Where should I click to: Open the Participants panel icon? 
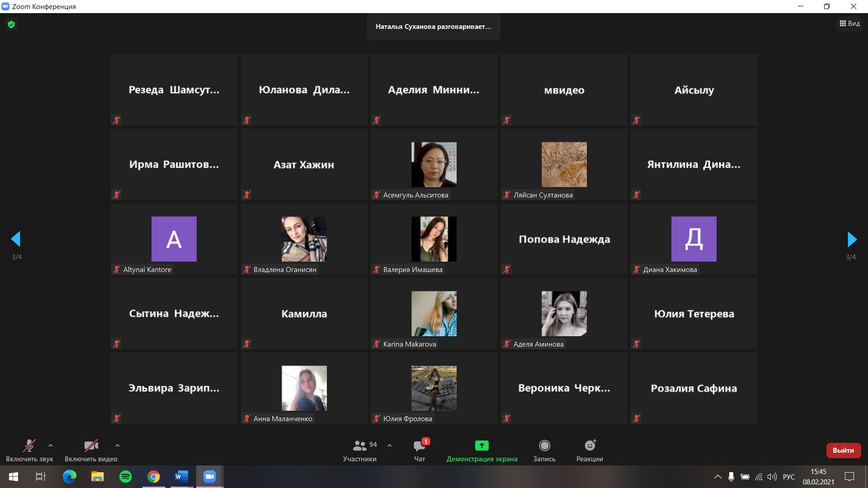(359, 446)
